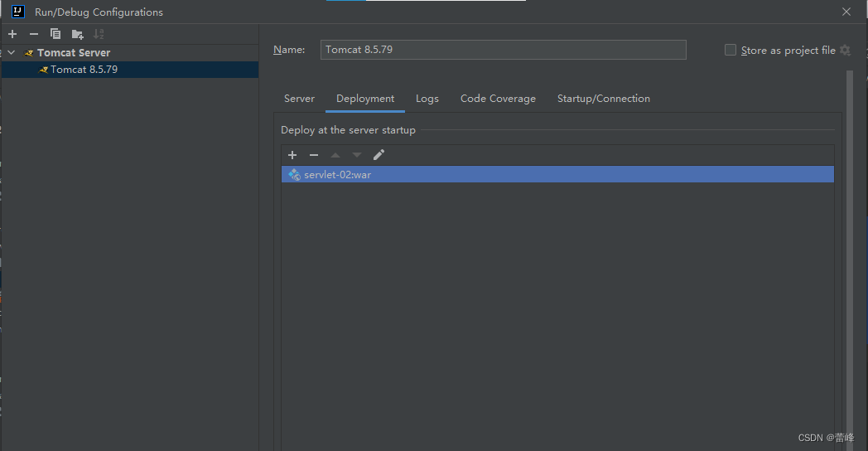Click the servlet-02:war artifact icon
868x451 pixels.
pyautogui.click(x=295, y=175)
